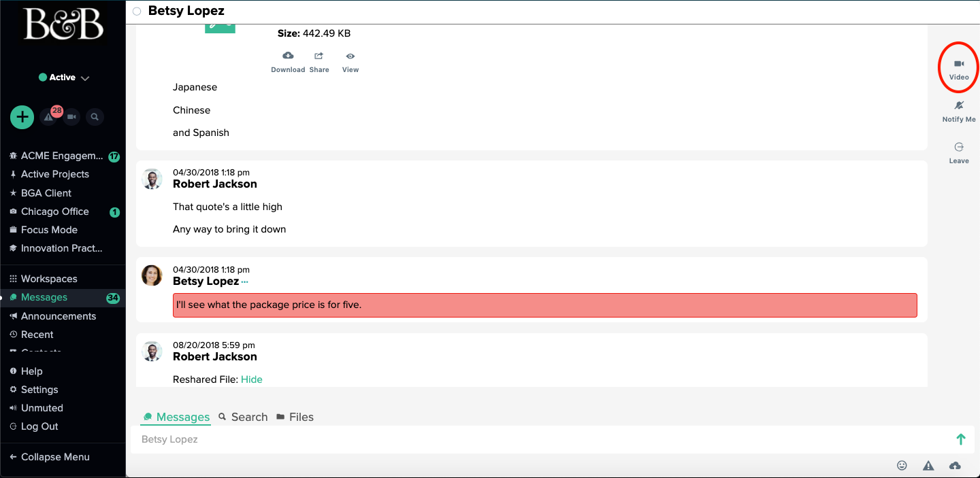Viewport: 980px width, 478px height.
Task: Share the attached file
Action: [x=318, y=61]
